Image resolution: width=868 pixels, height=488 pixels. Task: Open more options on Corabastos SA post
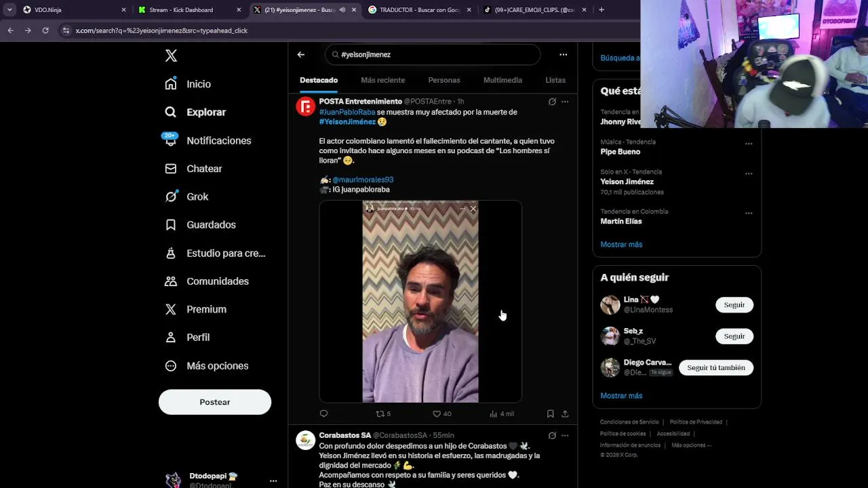click(x=565, y=435)
